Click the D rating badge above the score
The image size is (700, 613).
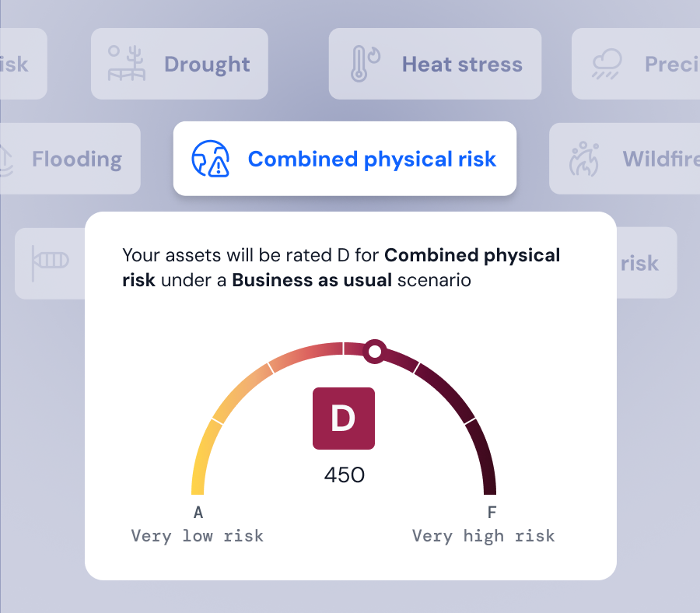tap(344, 418)
